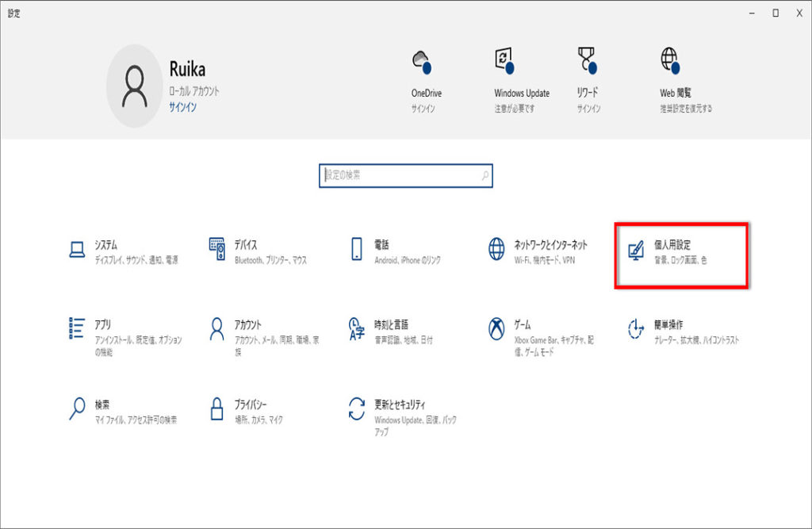Open the システム (System) settings icon

[78, 250]
